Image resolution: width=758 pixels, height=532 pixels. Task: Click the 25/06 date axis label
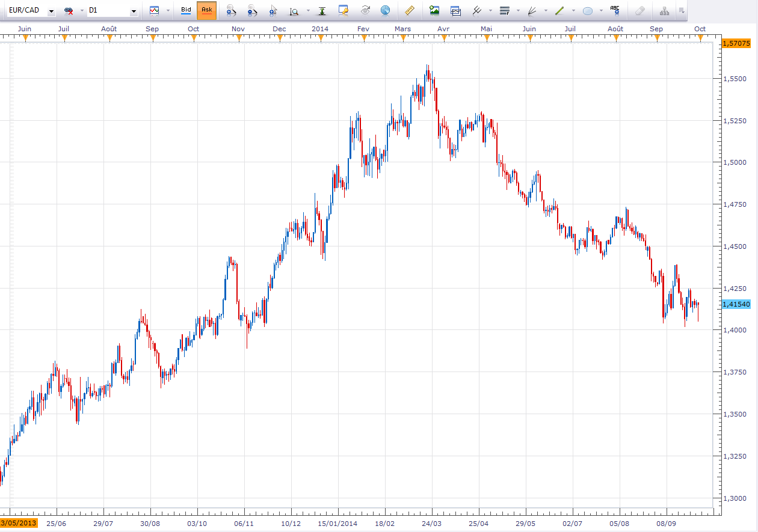tap(56, 524)
